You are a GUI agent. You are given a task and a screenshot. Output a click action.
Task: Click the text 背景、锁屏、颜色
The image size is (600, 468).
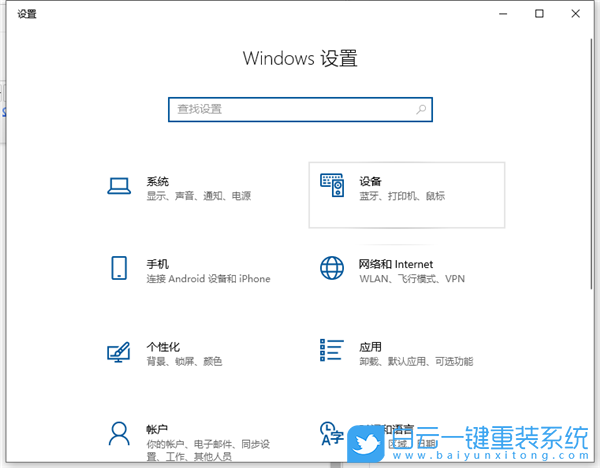click(184, 361)
